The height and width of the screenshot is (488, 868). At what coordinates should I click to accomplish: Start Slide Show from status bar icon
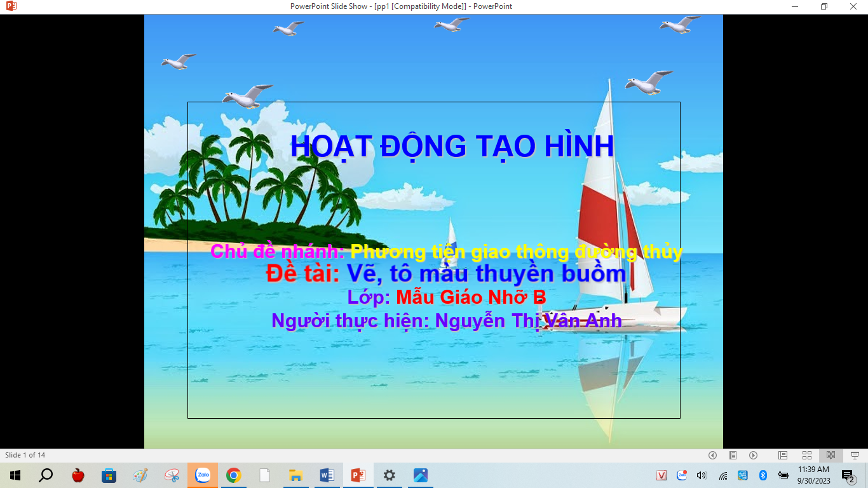pyautogui.click(x=855, y=455)
